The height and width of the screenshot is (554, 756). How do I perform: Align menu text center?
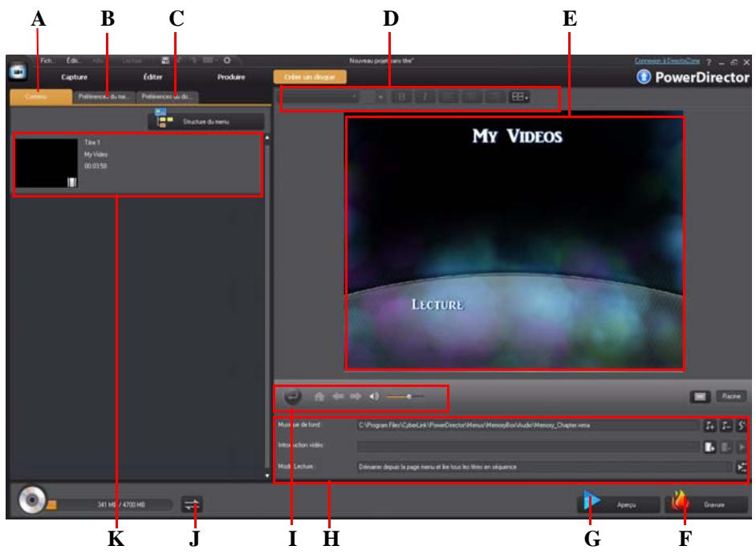tap(471, 97)
